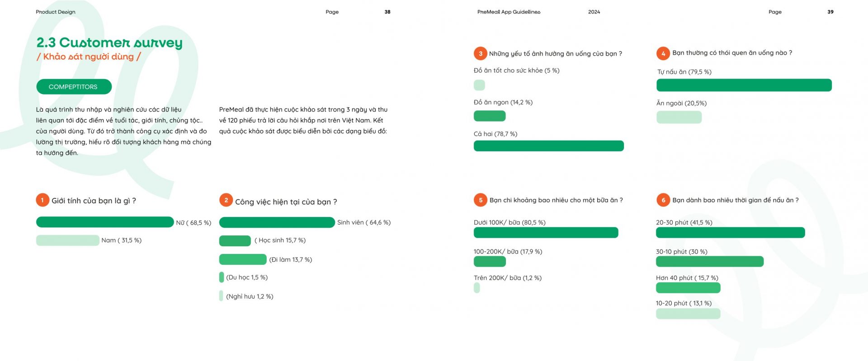
Task: Click the subtitle Khảo sát người dùng
Action: click(89, 56)
